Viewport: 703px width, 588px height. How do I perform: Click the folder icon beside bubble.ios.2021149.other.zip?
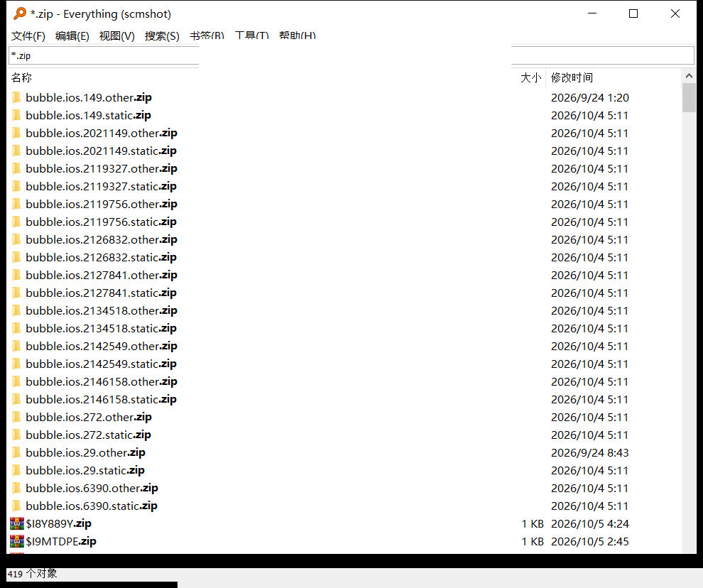click(16, 133)
